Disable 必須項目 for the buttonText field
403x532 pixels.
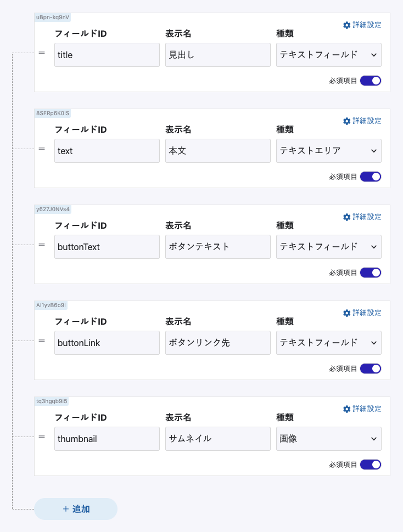click(x=371, y=273)
